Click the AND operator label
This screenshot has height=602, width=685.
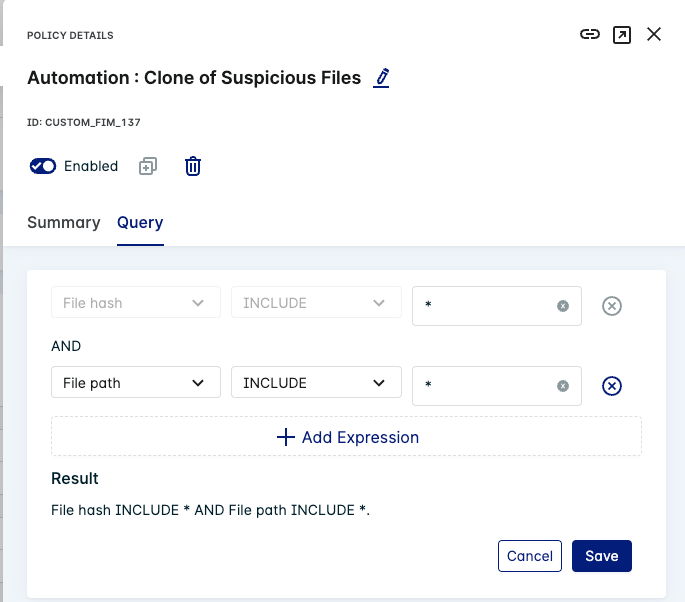point(66,346)
